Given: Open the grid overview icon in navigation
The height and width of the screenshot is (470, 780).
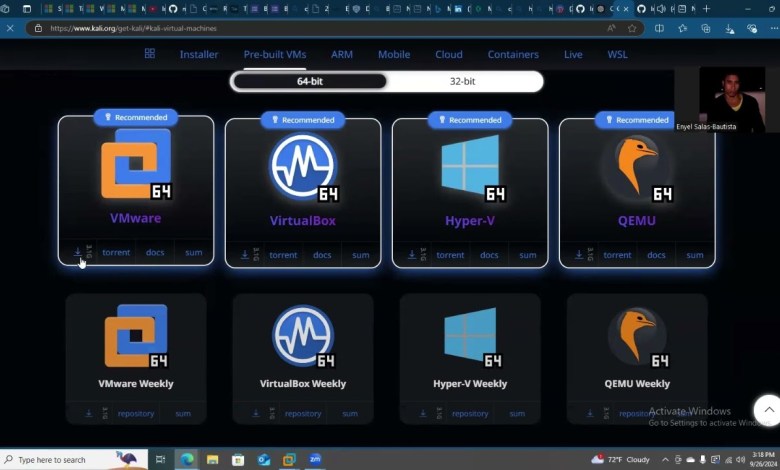Looking at the screenshot, I should tap(150, 54).
